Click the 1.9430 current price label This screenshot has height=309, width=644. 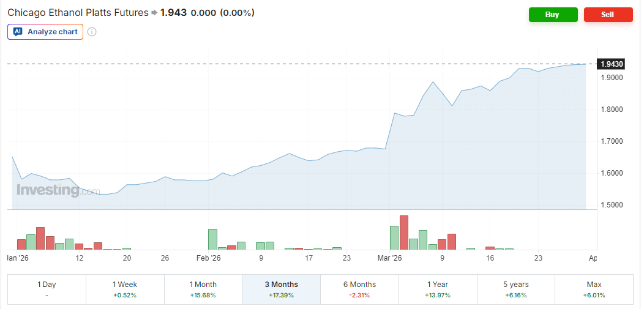coord(612,64)
